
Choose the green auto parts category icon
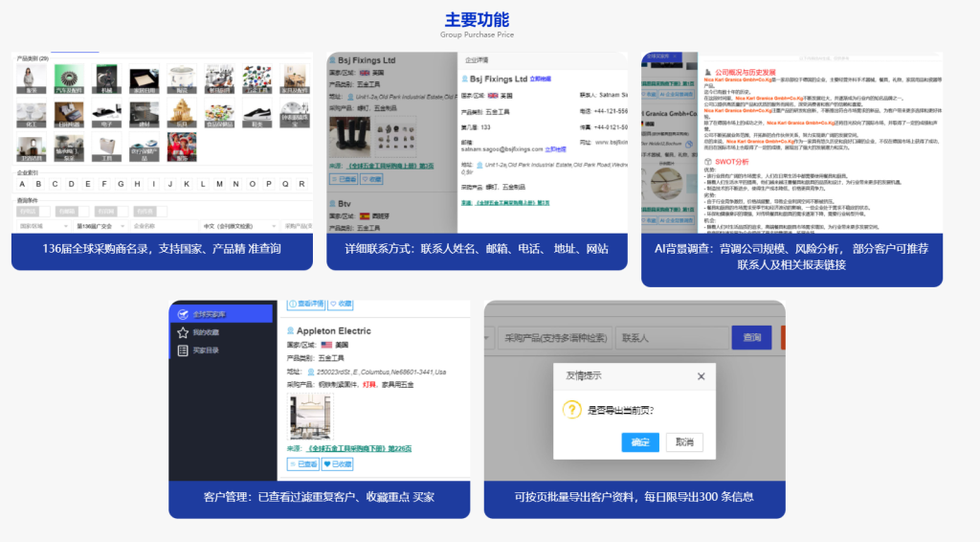point(69,79)
